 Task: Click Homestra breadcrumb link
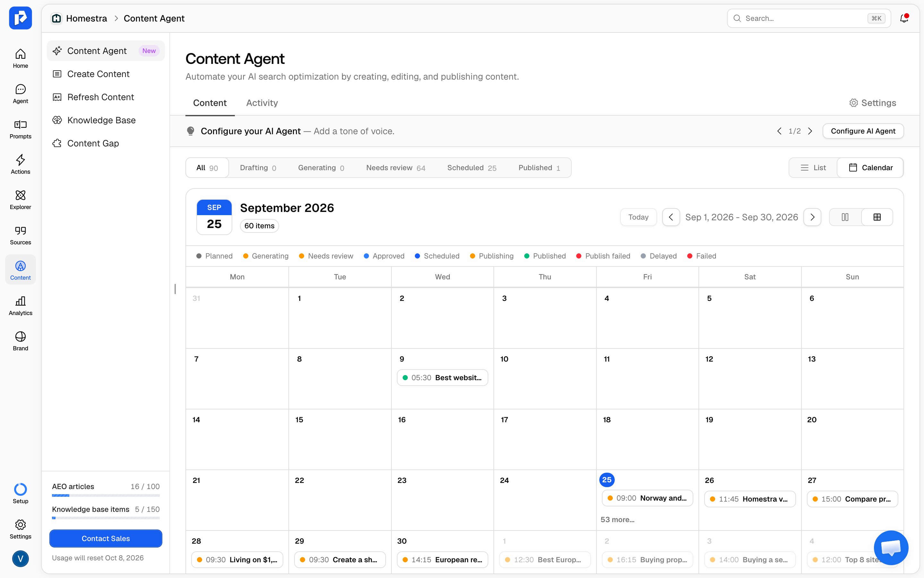pos(80,18)
